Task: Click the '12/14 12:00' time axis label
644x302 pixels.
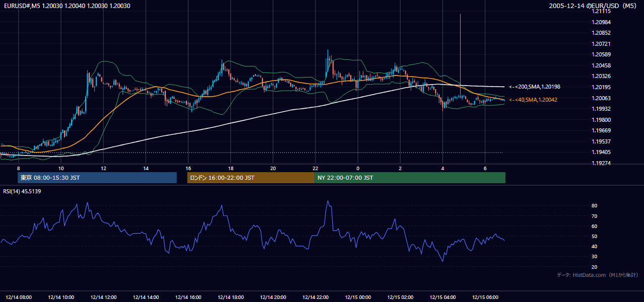Action: point(103,297)
